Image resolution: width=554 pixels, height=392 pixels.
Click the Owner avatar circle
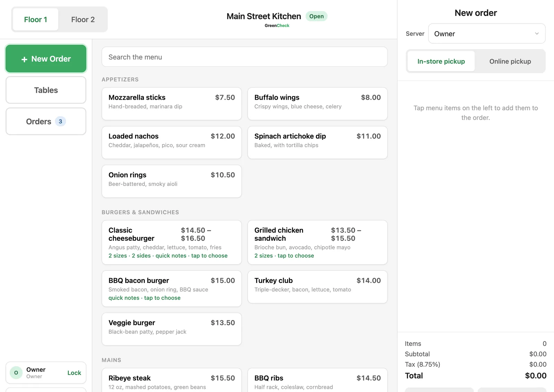pos(16,373)
